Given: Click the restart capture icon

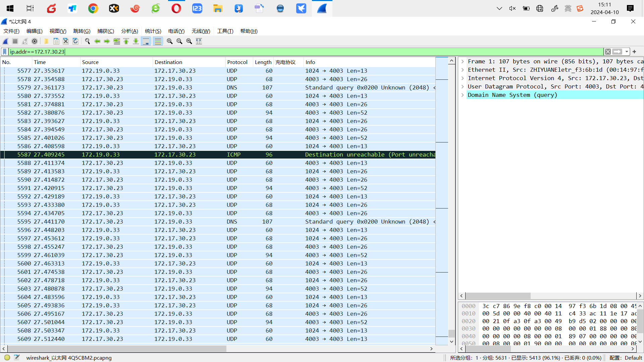Looking at the screenshot, I should tap(24, 41).
